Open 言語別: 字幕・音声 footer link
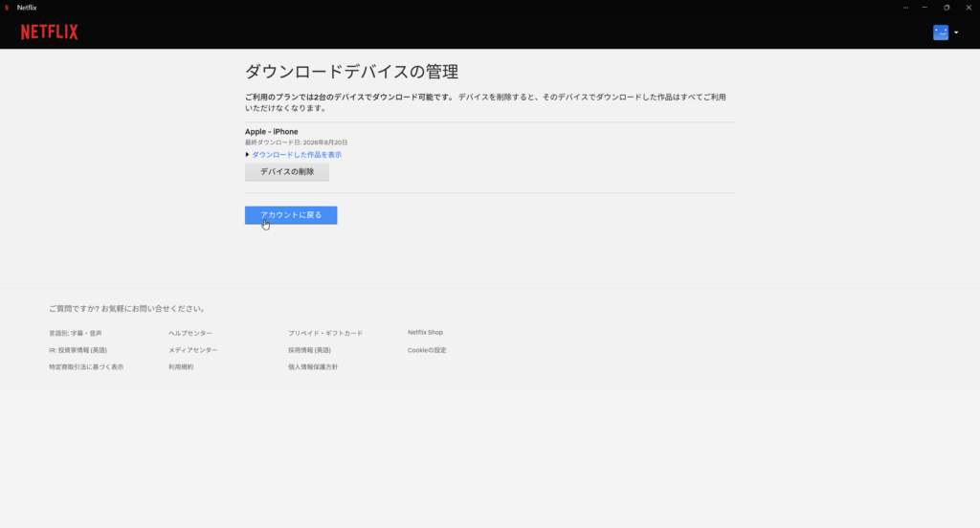 (x=76, y=333)
